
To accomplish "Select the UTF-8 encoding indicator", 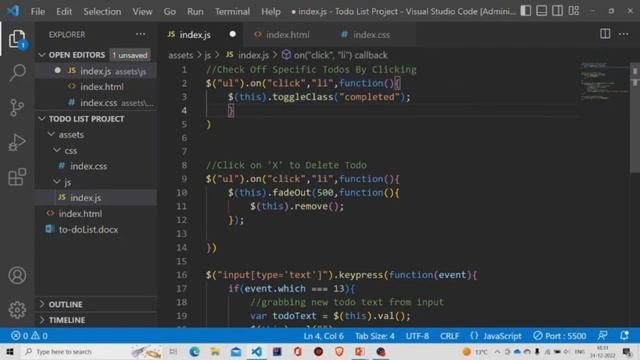I will pos(417,336).
